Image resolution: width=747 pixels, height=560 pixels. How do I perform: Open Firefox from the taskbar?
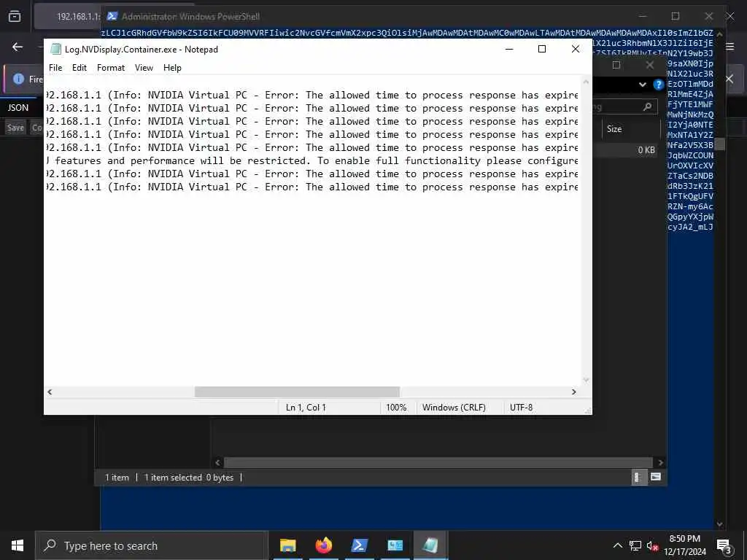tap(323, 545)
